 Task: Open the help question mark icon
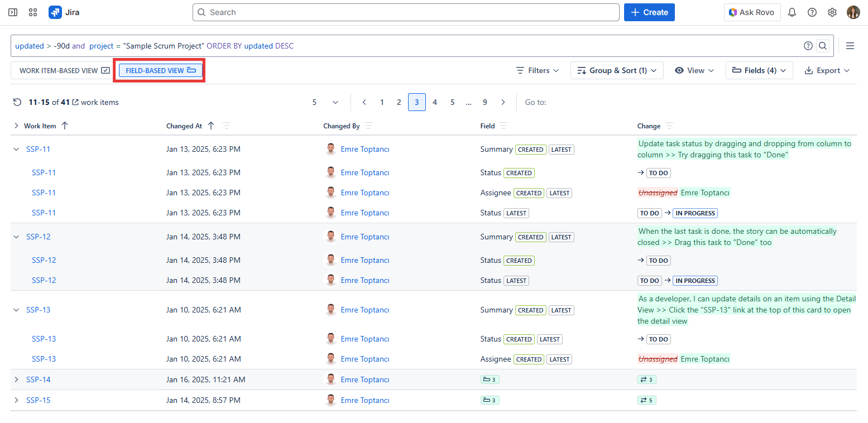tap(812, 12)
